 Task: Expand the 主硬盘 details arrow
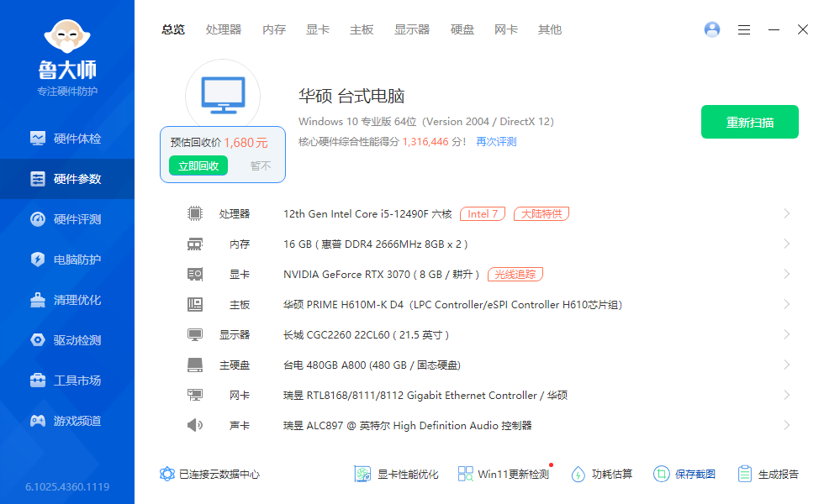coord(787,365)
